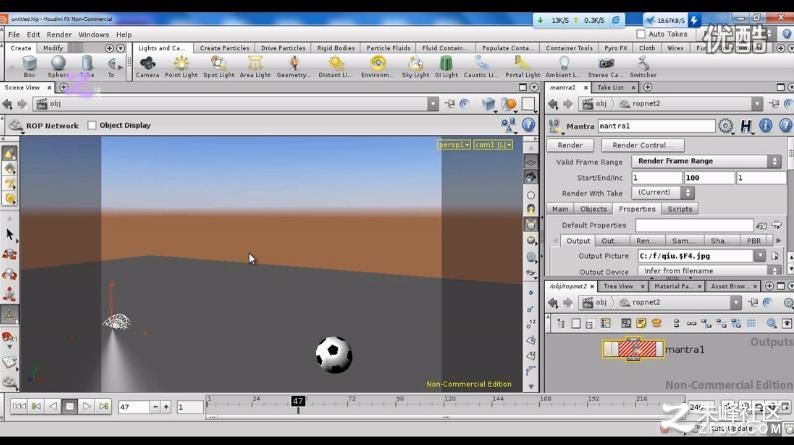Create a Geometry Light

point(294,67)
